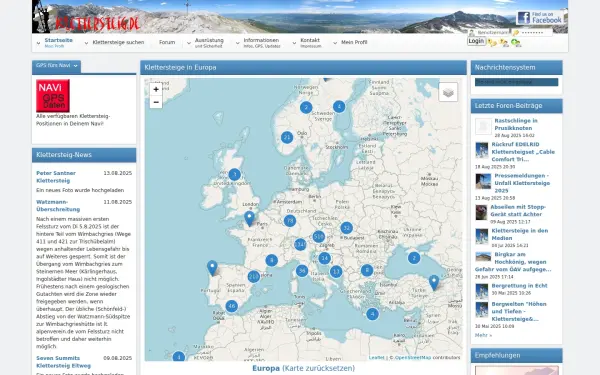Open the NAVI GPS Daten image
Image resolution: width=600 pixels, height=375 pixels.
click(x=53, y=96)
